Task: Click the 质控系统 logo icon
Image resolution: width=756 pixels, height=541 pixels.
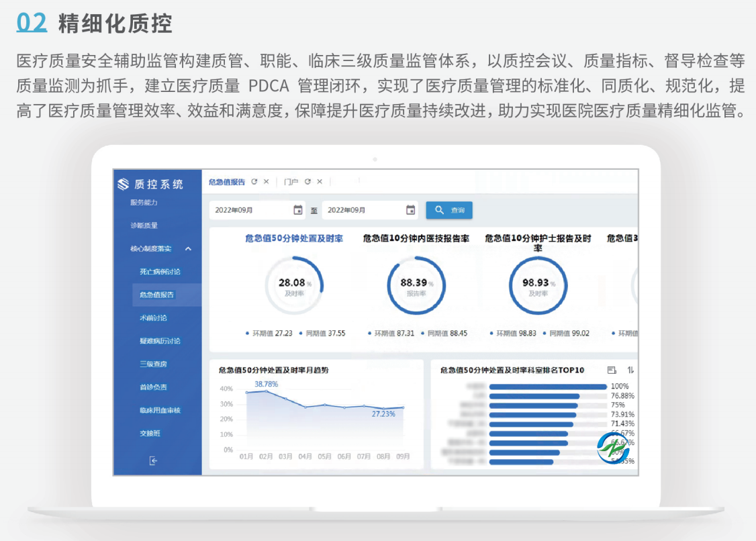Action: pos(123,184)
